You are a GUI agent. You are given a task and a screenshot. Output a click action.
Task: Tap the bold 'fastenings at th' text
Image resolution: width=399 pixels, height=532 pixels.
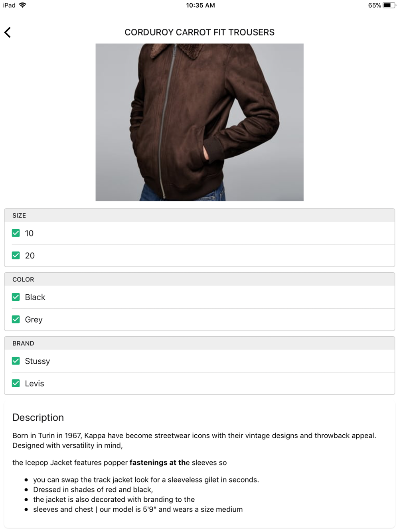point(158,463)
